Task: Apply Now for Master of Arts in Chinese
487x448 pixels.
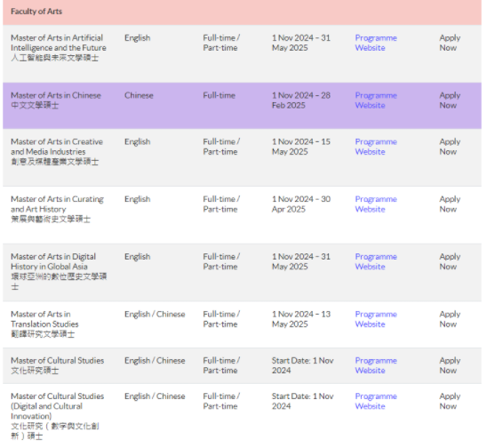Action: point(450,100)
